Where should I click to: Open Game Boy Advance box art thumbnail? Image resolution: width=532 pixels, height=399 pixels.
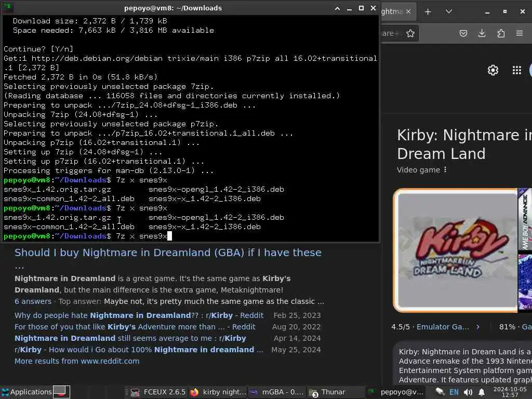tap(525, 220)
